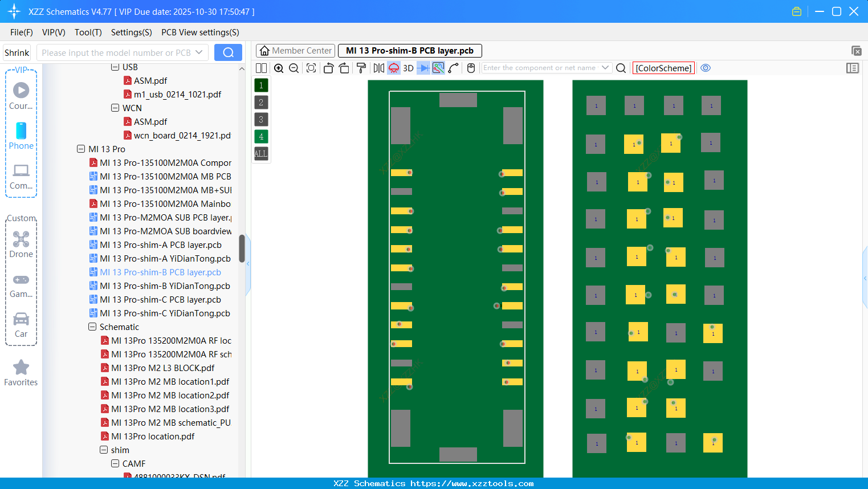Open MI 13 Pro-shim-C PCB layer.pcb file
868x489 pixels.
tap(160, 299)
